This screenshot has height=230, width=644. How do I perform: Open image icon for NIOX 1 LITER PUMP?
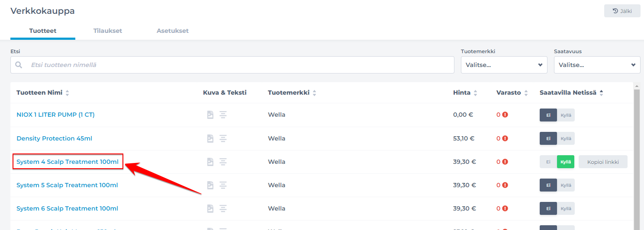[210, 115]
